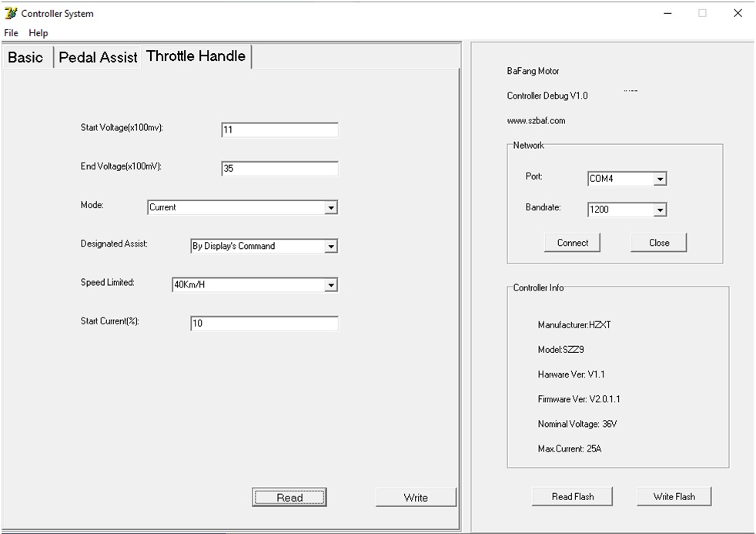Click the Close button in Network group
Screen dimensions: 756x534
pyautogui.click(x=658, y=243)
